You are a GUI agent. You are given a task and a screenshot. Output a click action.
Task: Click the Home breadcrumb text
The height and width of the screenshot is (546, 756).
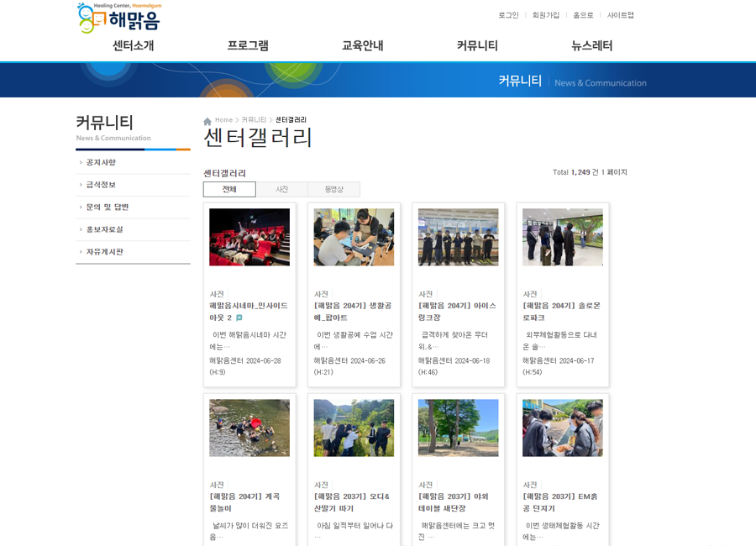[x=223, y=120]
